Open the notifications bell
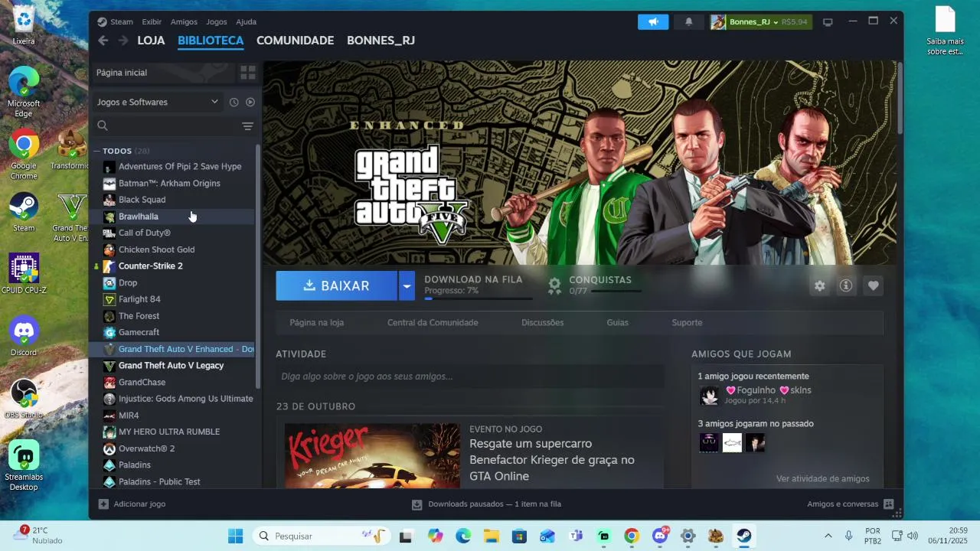980x551 pixels. [x=688, y=21]
